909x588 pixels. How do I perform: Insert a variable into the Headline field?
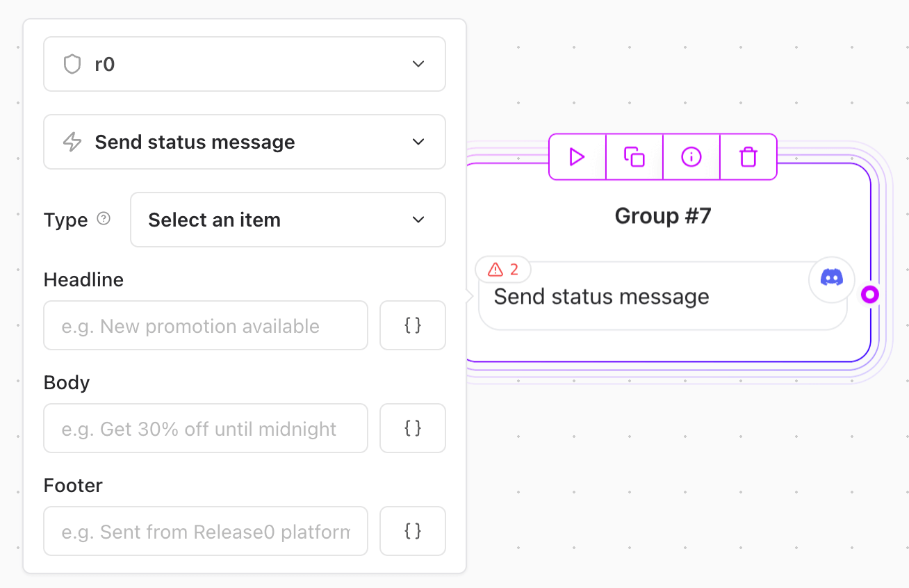412,325
